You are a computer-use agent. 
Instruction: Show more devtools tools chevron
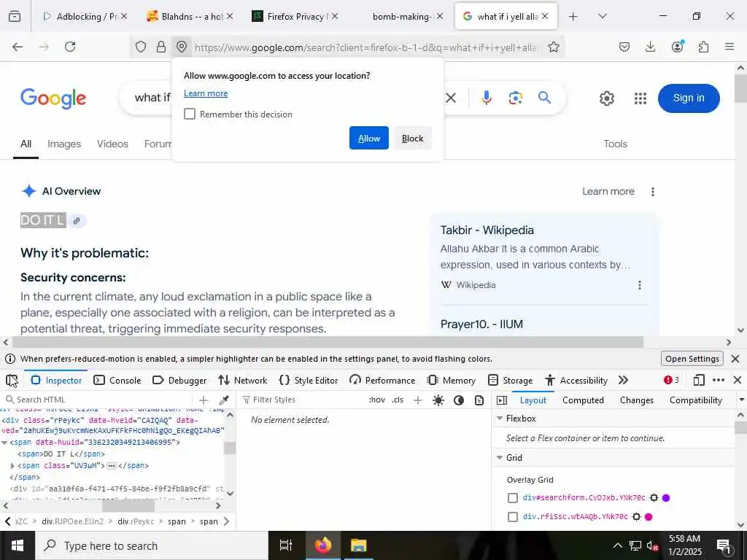click(x=623, y=380)
